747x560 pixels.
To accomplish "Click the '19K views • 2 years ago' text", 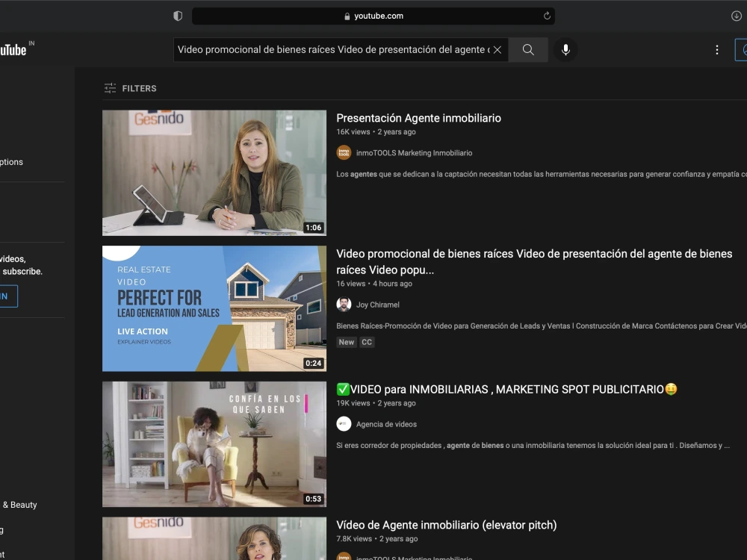I will [x=376, y=403].
